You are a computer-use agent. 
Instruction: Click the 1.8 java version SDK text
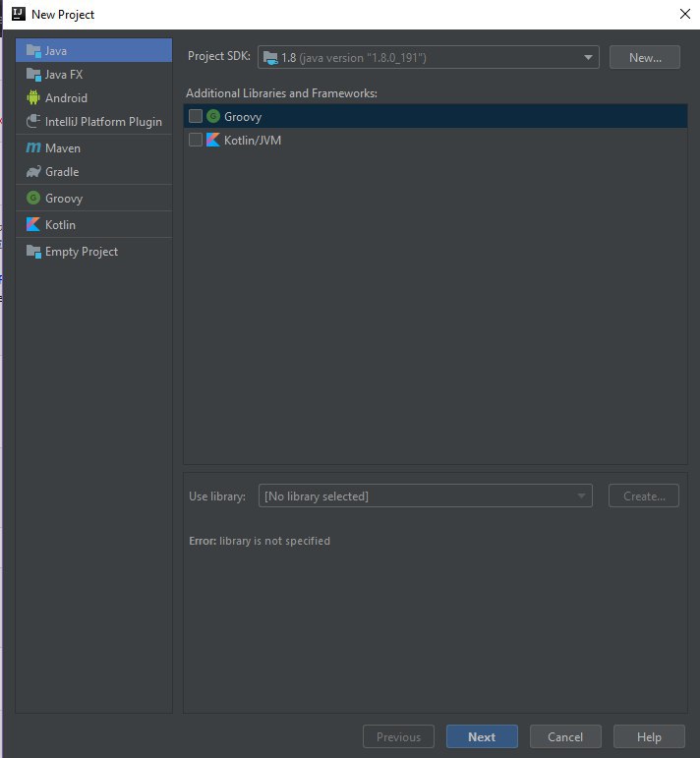[x=354, y=58]
